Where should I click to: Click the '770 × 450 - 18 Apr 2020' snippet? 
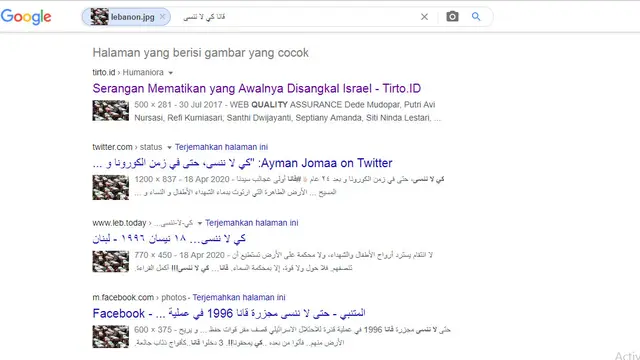point(180,255)
